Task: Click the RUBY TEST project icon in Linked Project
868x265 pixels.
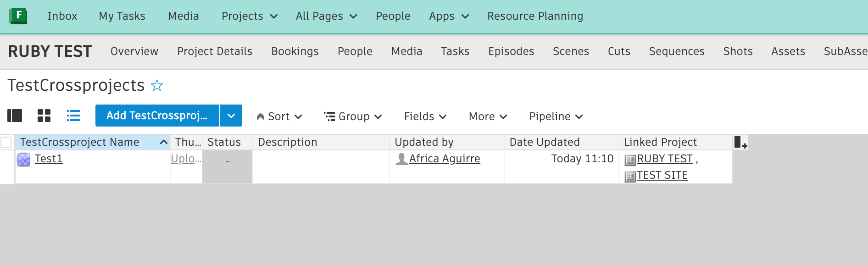Action: (630, 160)
